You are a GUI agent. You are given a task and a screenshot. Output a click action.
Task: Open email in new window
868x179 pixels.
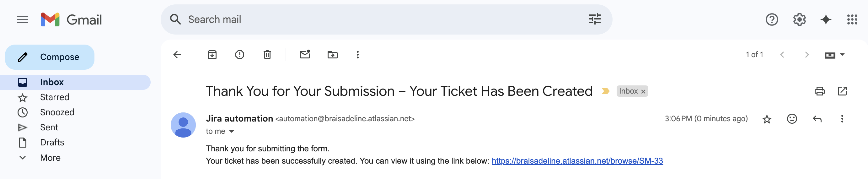(x=842, y=91)
